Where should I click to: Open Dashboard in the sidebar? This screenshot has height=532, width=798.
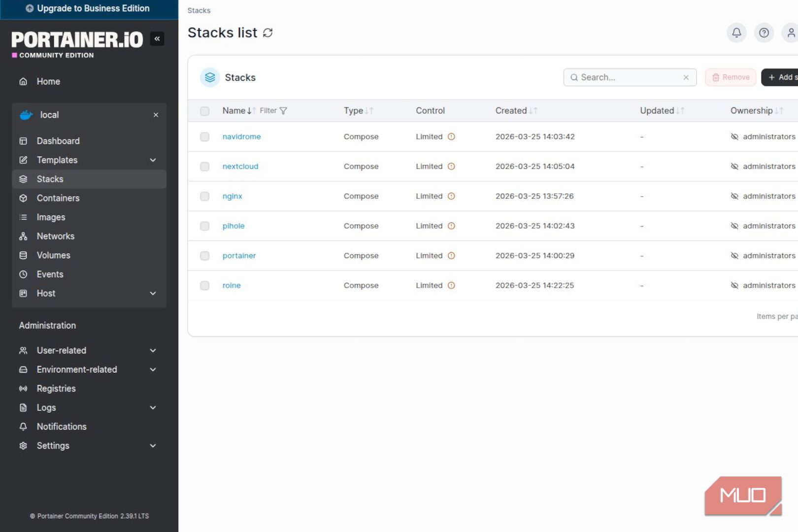click(x=89, y=141)
